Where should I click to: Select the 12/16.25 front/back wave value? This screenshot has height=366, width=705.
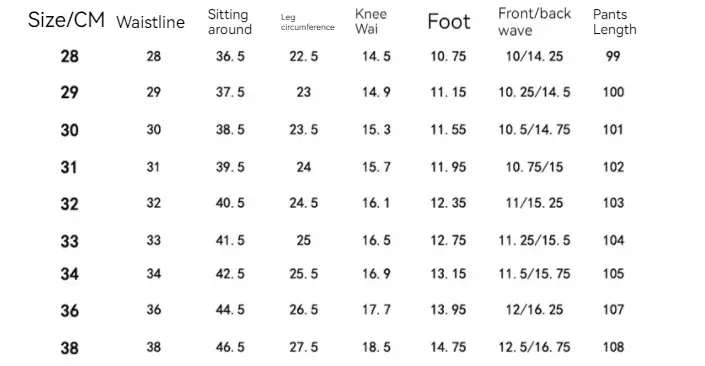point(534,310)
